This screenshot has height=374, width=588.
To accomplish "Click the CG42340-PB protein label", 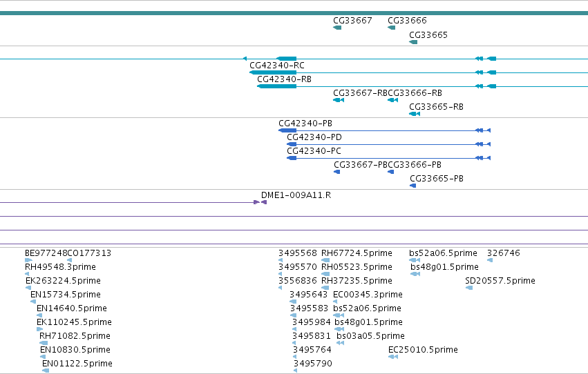I will tap(305, 123).
